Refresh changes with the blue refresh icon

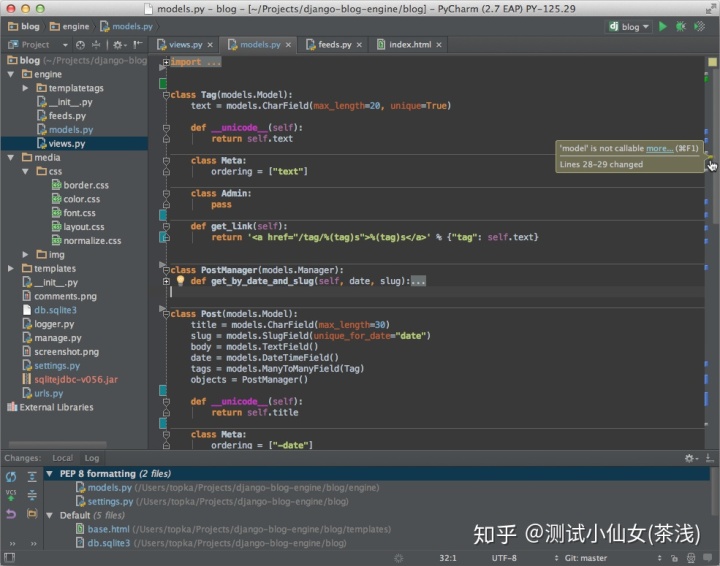pyautogui.click(x=11, y=477)
